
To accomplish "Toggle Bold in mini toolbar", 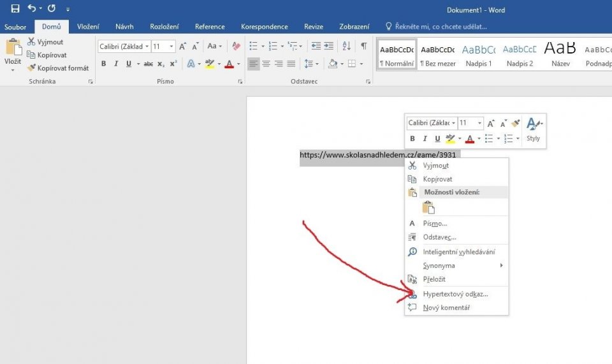I will click(412, 138).
